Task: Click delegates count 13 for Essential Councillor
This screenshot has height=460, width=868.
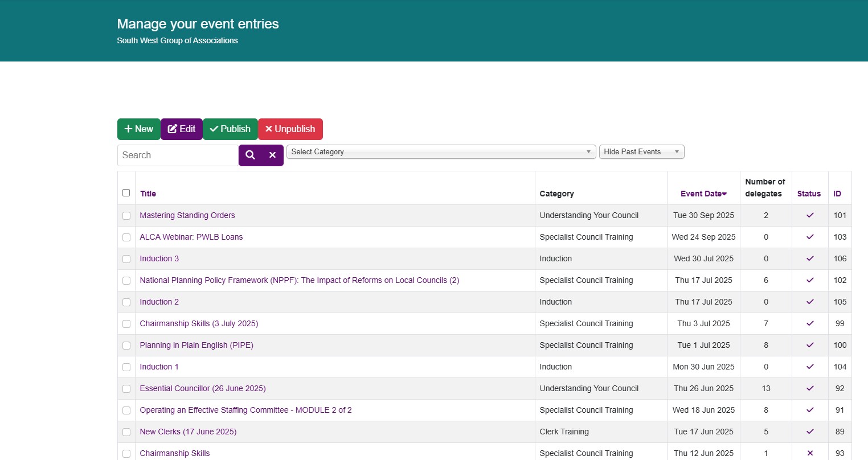Action: coord(766,388)
